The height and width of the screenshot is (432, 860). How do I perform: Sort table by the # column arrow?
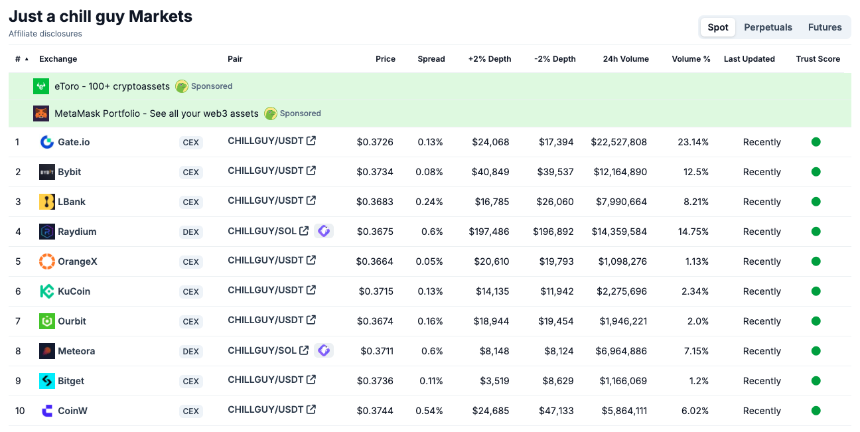pyautogui.click(x=26, y=59)
